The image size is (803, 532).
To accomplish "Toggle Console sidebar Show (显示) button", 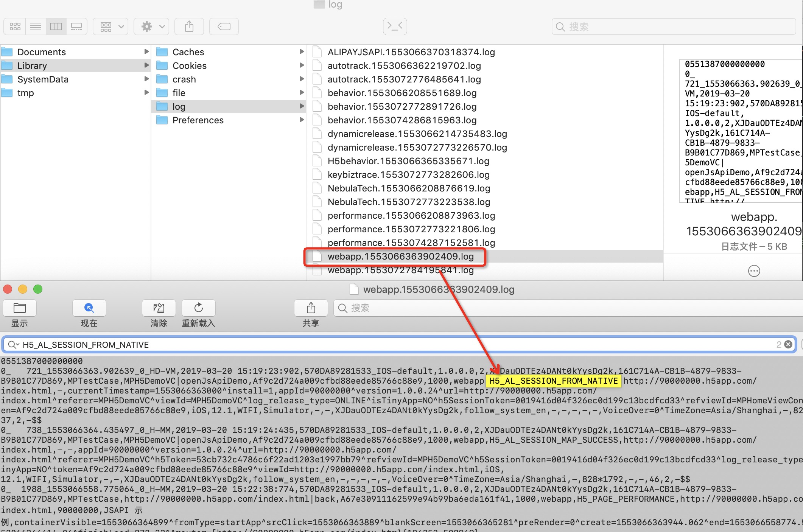I will pos(20,308).
